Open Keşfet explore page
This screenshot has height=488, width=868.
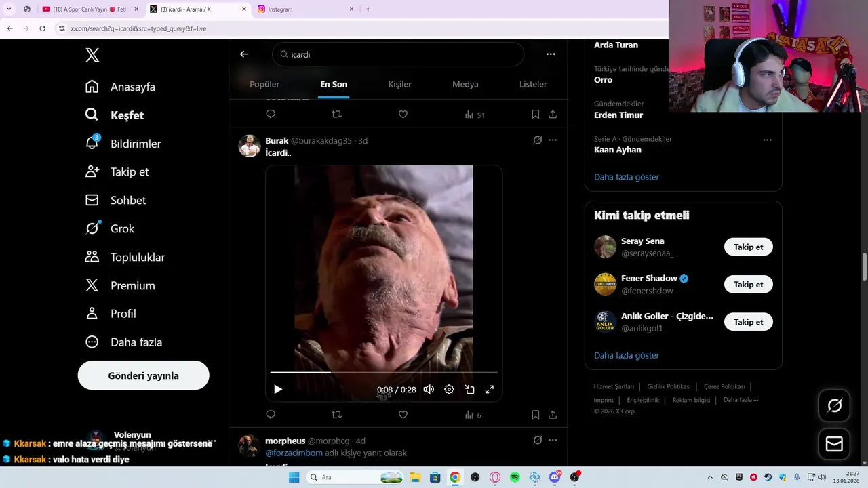(x=115, y=115)
